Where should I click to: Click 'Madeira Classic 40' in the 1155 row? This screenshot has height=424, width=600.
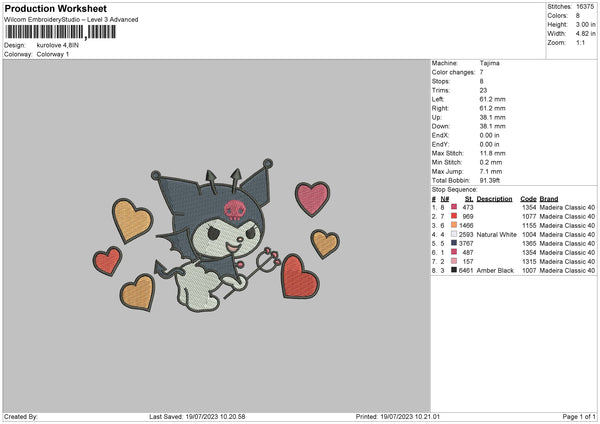[x=567, y=225]
